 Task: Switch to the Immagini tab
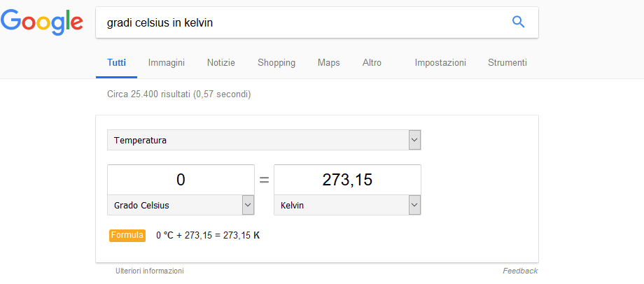167,63
